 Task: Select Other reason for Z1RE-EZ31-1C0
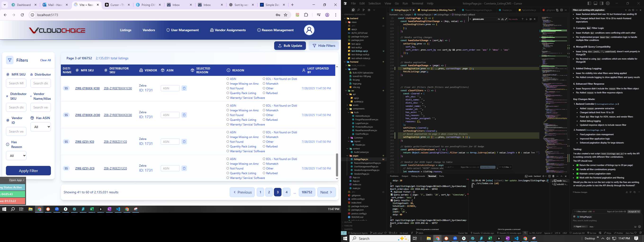click(x=264, y=142)
